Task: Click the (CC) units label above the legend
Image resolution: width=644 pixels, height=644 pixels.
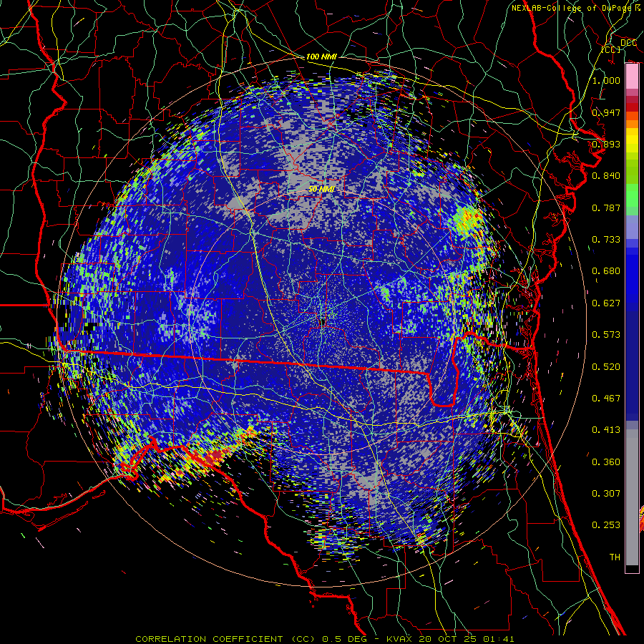Action: (x=611, y=49)
